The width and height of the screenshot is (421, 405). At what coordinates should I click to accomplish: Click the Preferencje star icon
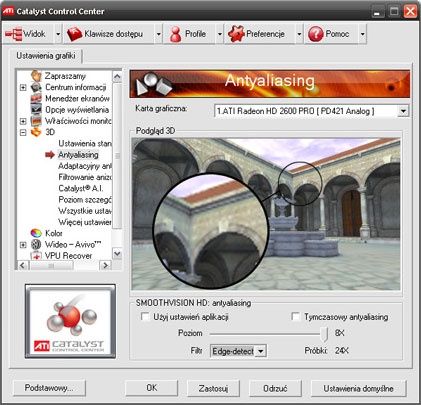(x=236, y=34)
